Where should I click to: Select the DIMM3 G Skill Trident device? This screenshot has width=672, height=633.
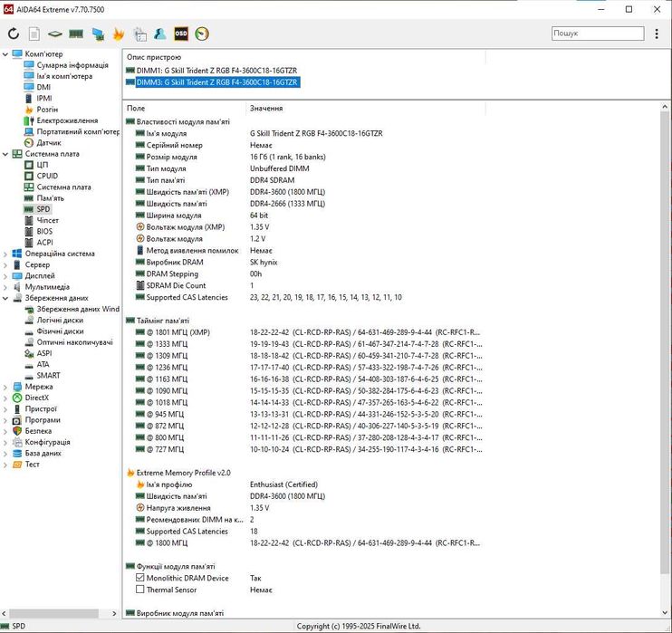coord(216,82)
